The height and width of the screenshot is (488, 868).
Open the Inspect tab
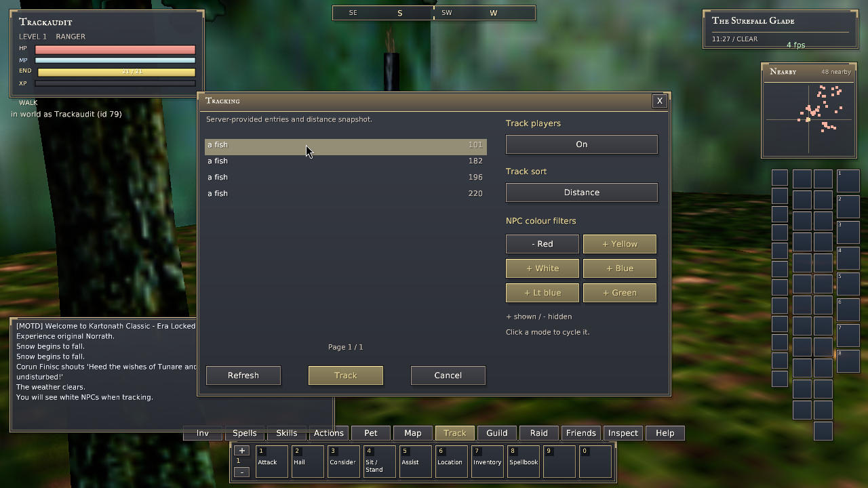[623, 433]
